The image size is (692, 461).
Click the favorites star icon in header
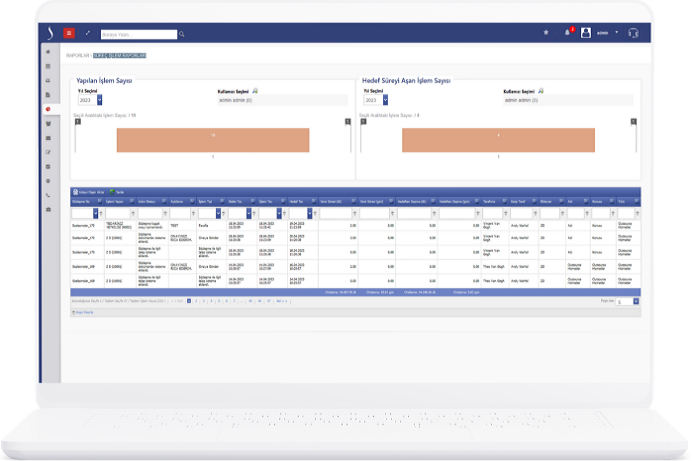[x=546, y=33]
